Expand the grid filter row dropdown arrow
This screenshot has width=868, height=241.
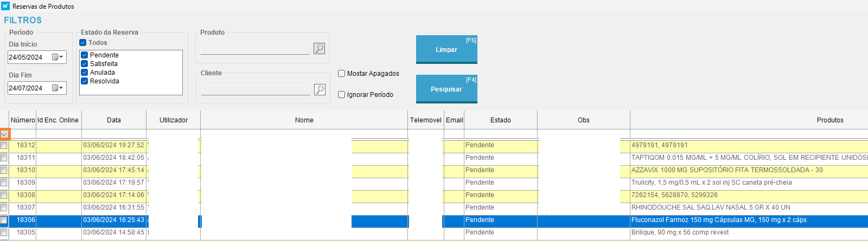coord(4,134)
